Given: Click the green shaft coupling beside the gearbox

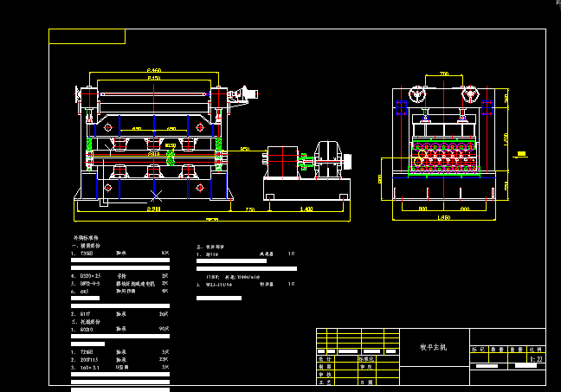Looking at the screenshot, I should tap(305, 162).
